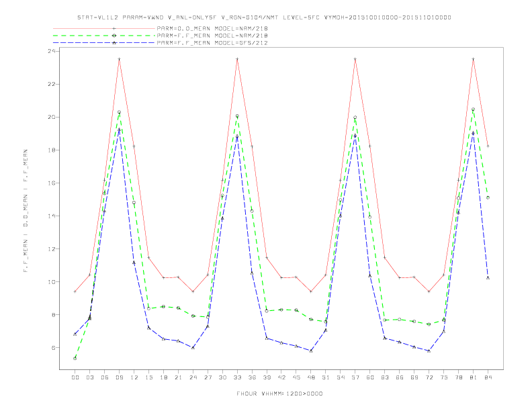
Task: Select legend entry PARM=O.O_MEAN MODEL=NAM/218
Action: click(212, 28)
